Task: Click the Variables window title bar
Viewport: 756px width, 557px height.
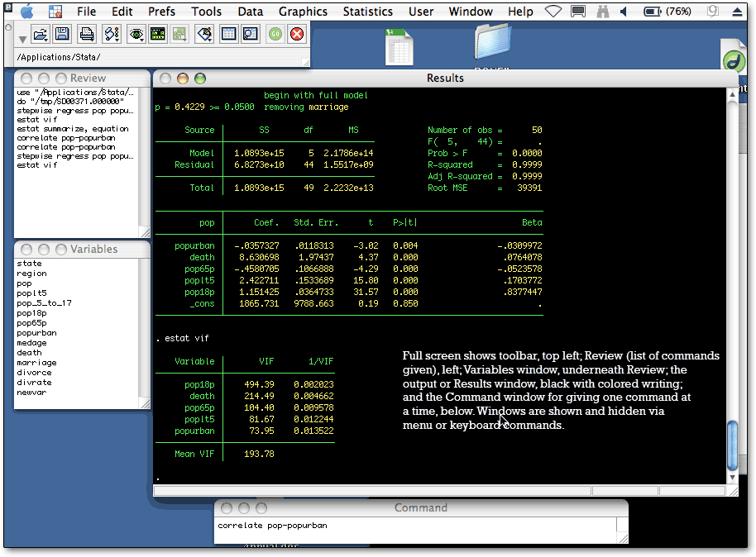Action: point(82,249)
